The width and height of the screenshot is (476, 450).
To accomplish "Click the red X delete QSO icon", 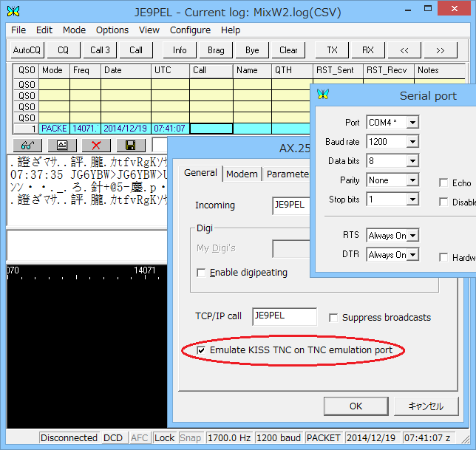I will click(x=96, y=146).
